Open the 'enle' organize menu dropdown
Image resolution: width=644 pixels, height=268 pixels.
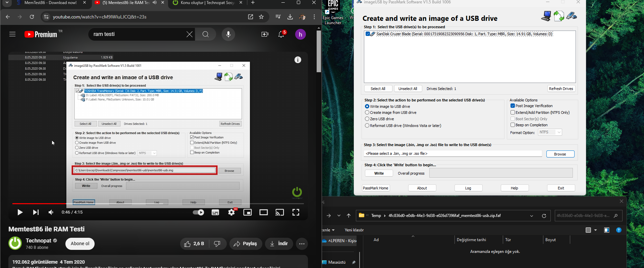click(x=329, y=230)
